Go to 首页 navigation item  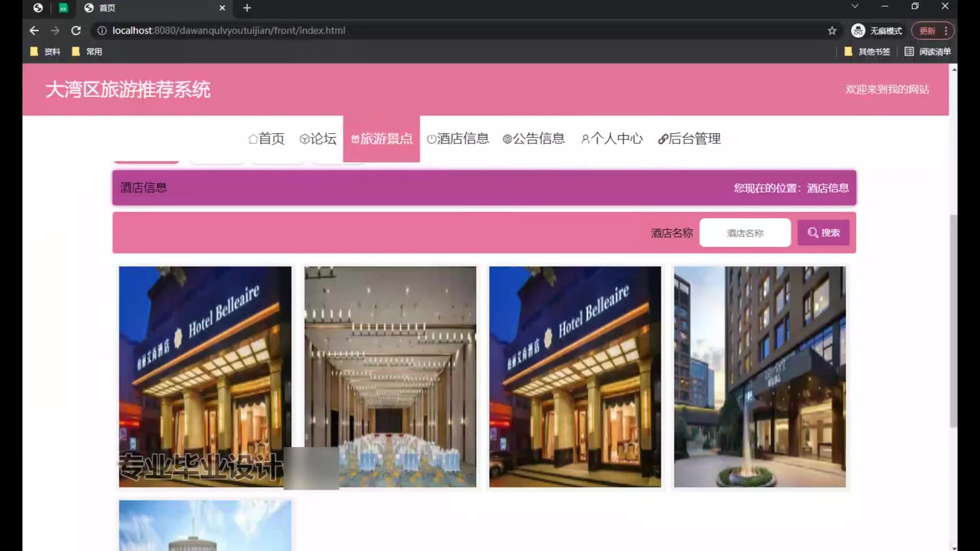pos(266,139)
